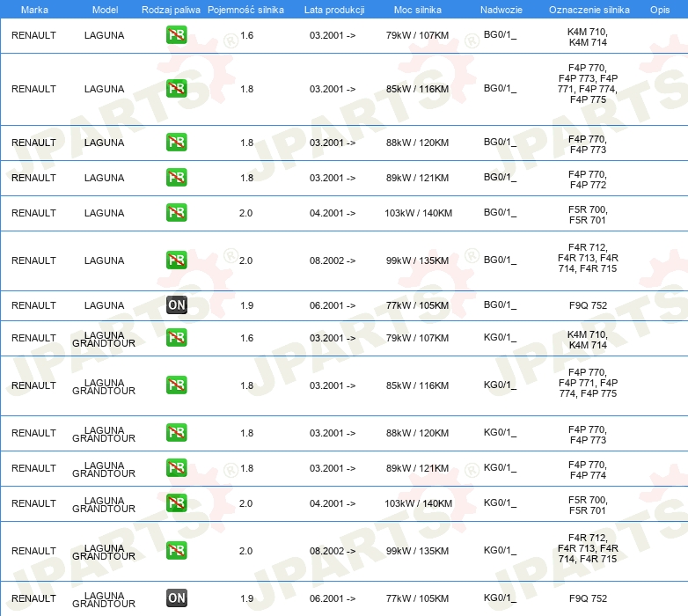Screen dimensions: 688x616
Task: Click the Oznaczenie silnika column header
Action: [x=589, y=9]
